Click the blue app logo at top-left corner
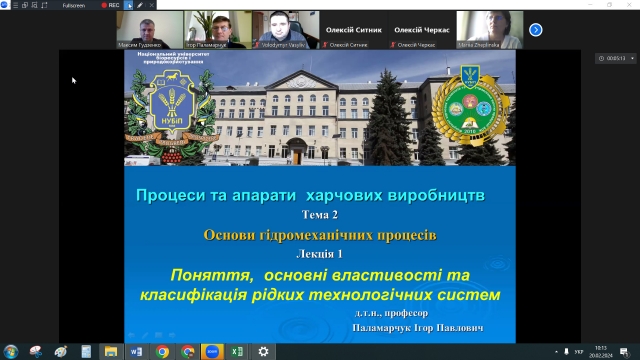This screenshot has height=360, width=640. [4, 5]
